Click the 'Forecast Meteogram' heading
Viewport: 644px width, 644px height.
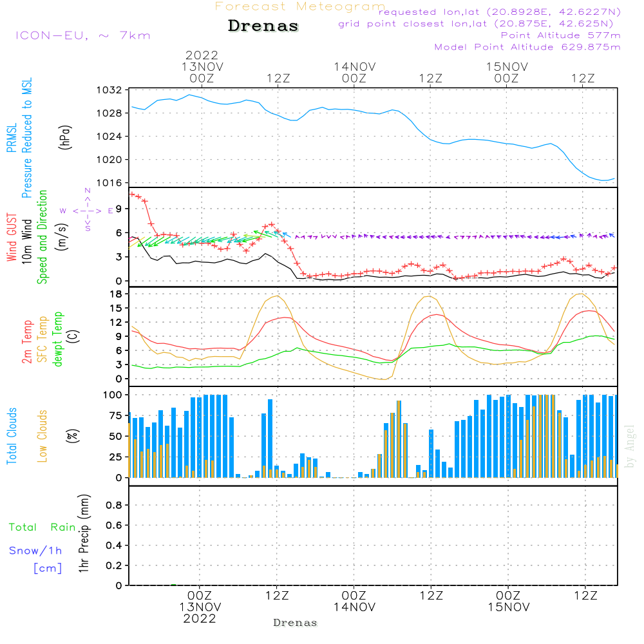tap(300, 6)
